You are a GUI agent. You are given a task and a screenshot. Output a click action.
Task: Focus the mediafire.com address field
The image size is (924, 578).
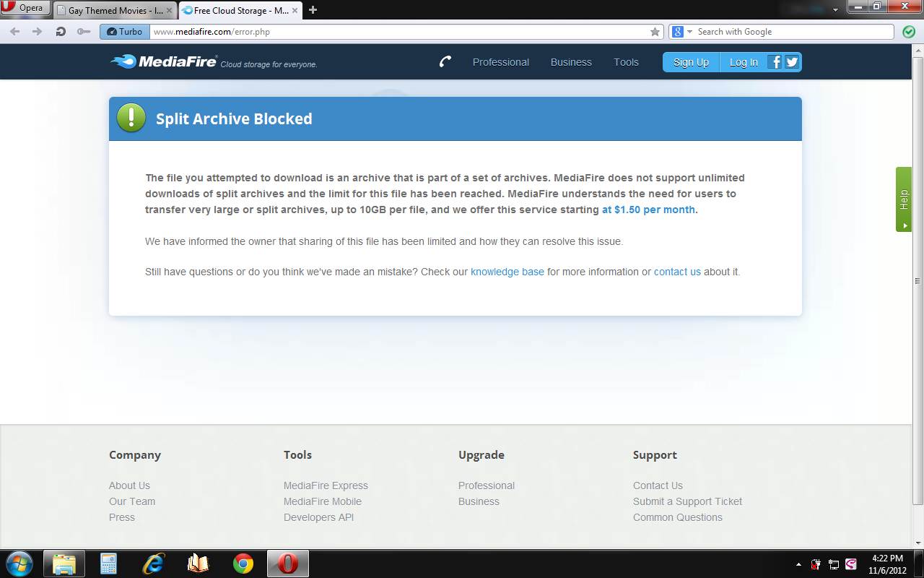coord(399,32)
